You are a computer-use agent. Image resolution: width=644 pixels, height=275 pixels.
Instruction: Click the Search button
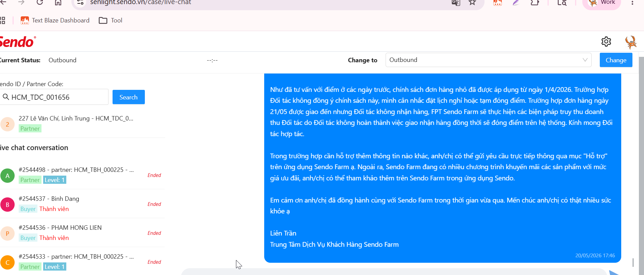129,97
